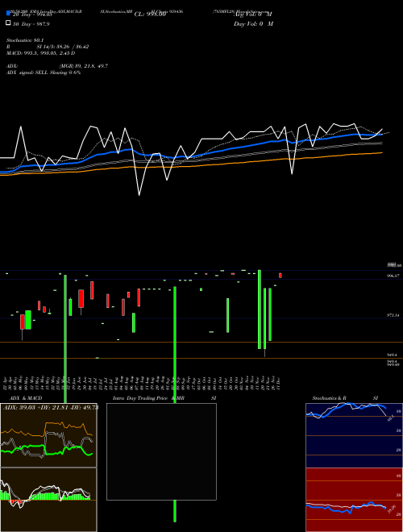The image size is (403, 532).
Task: Open the red RSI chart panel
Action: click(354, 500)
